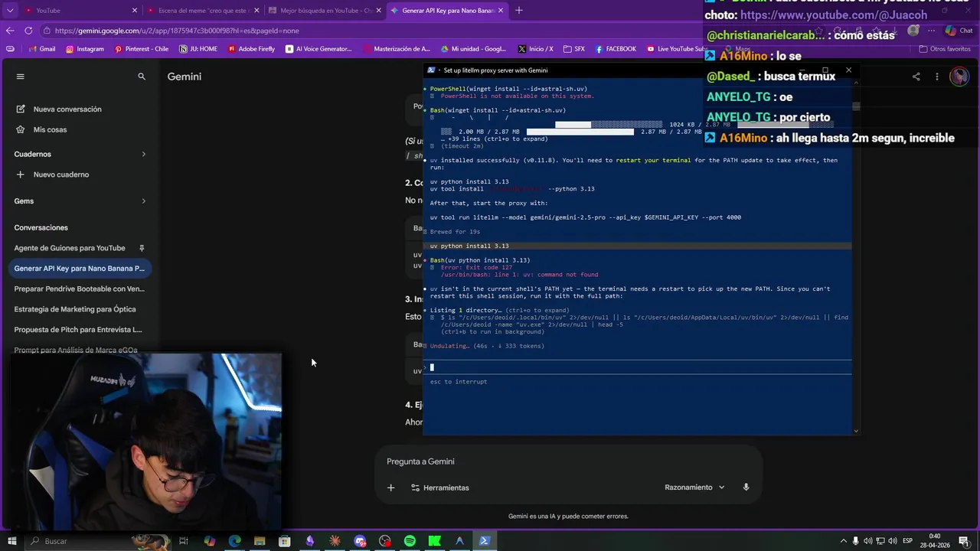Open the Herramientas tools menu
This screenshot has height=551, width=980.
pos(440,487)
